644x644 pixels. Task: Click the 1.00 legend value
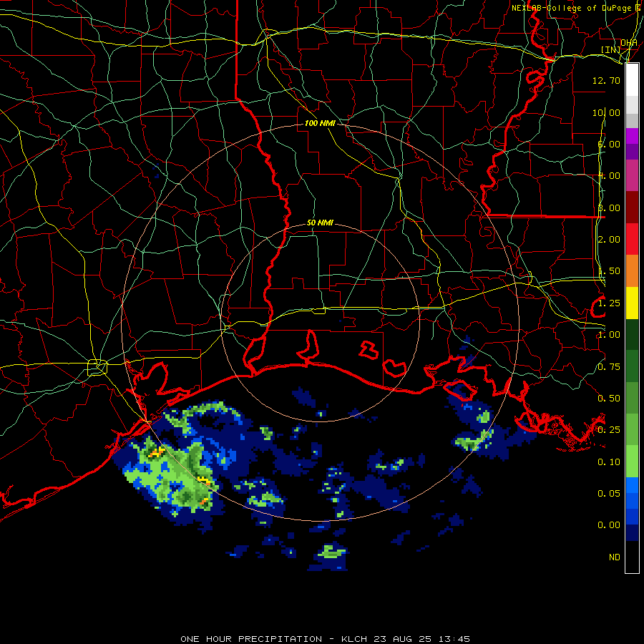[x=609, y=335]
